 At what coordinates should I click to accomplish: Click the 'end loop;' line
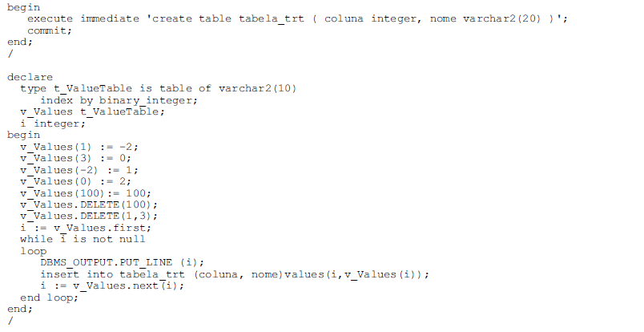(x=50, y=298)
